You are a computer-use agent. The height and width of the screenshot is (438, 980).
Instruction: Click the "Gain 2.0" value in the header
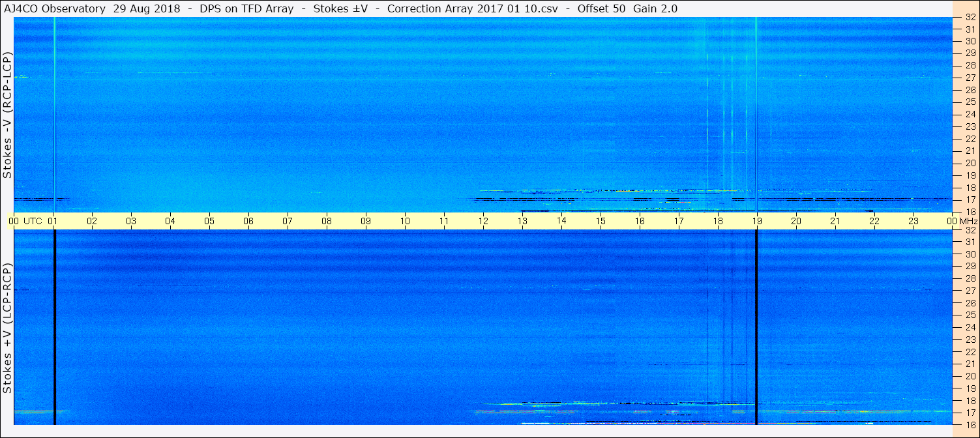tap(655, 9)
